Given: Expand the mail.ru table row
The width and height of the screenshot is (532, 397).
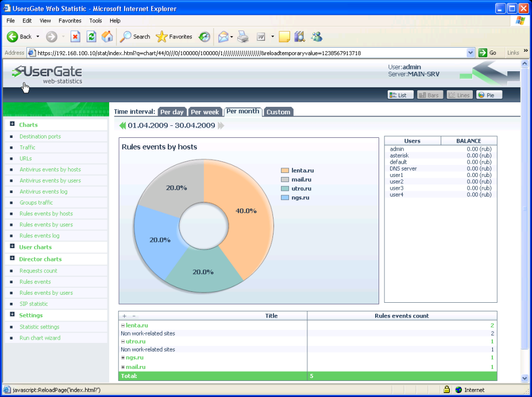Looking at the screenshot, I should tap(123, 367).
